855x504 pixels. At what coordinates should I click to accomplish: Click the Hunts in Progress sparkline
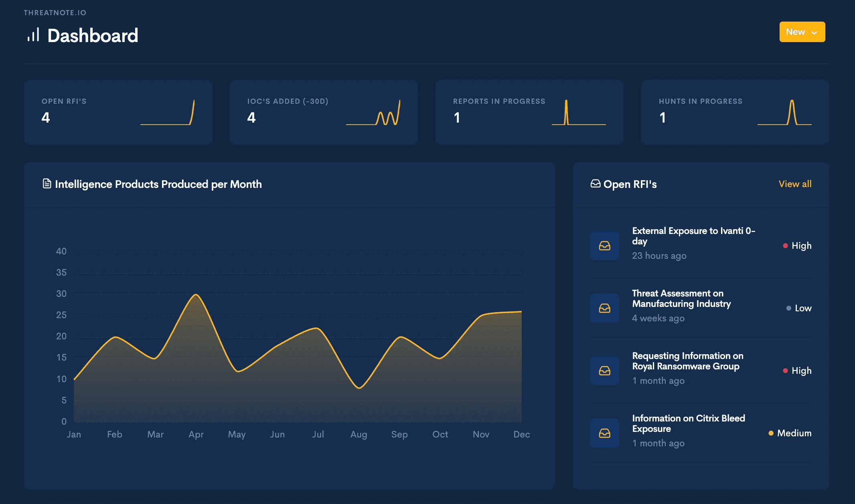coord(784,113)
